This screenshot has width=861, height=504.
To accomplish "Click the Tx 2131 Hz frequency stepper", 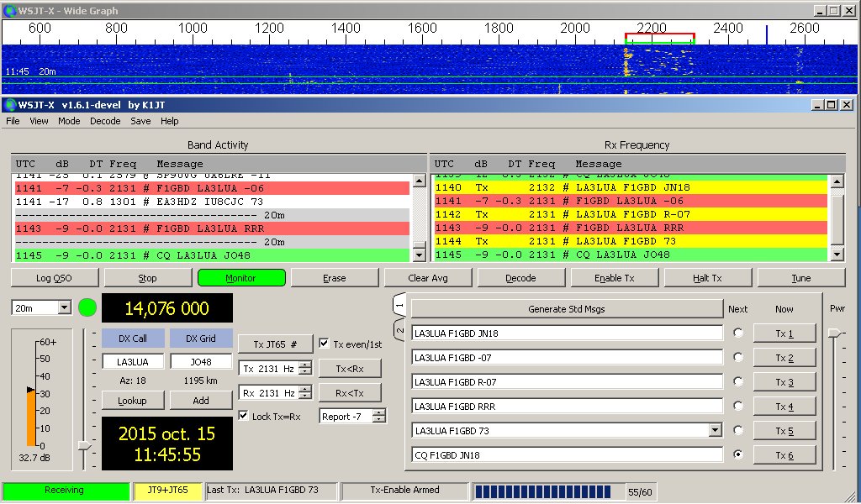I will pos(305,369).
